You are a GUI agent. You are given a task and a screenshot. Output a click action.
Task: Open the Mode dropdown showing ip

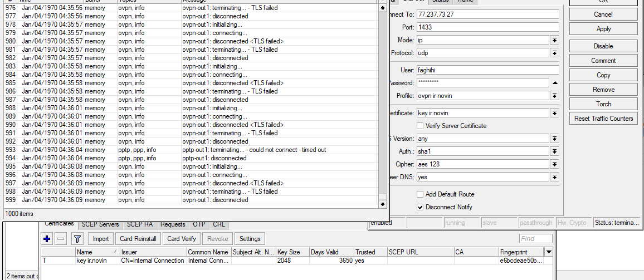(x=554, y=40)
